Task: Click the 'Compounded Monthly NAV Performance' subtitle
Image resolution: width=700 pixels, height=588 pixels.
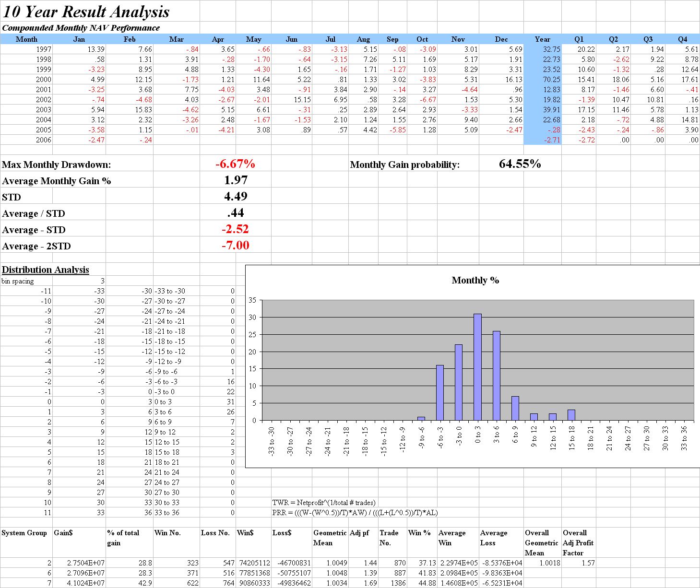Action: coord(81,28)
